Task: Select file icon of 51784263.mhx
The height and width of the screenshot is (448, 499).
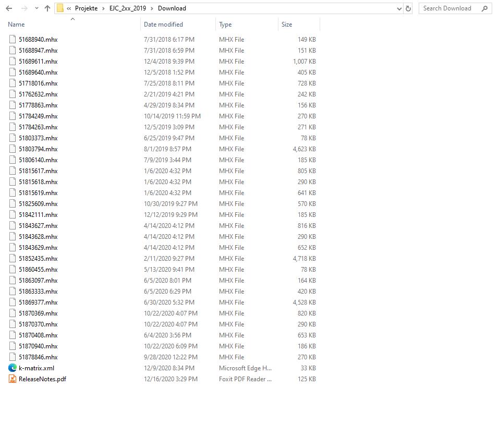Action: point(13,127)
